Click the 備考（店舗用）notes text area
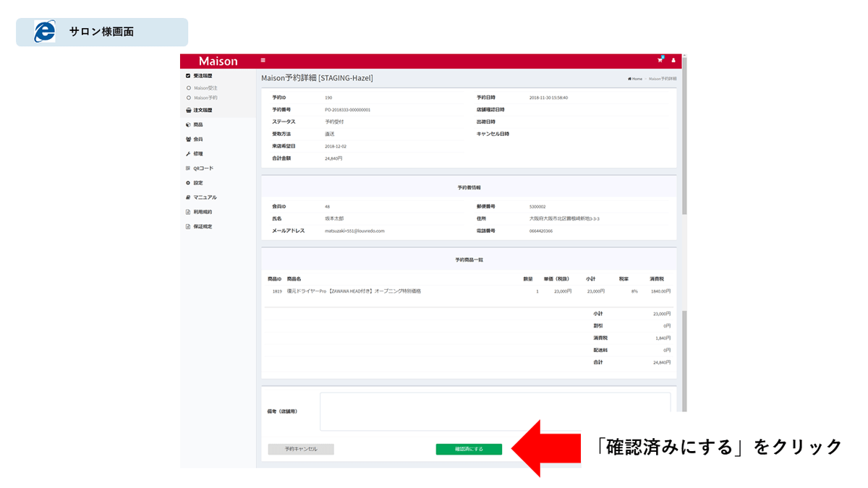 [x=495, y=411]
